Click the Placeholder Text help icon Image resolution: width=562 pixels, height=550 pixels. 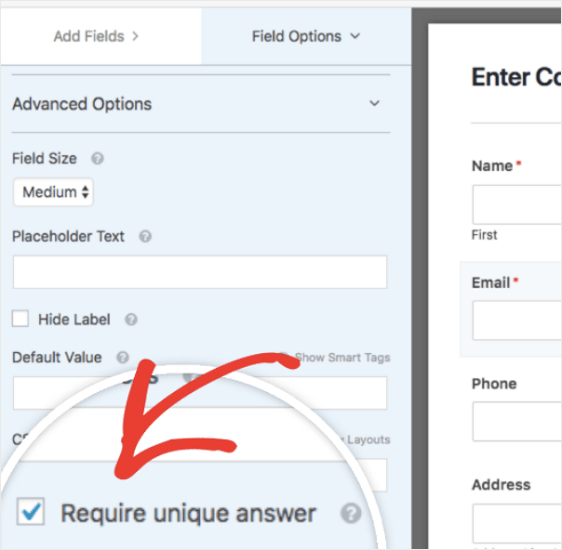[x=145, y=236]
